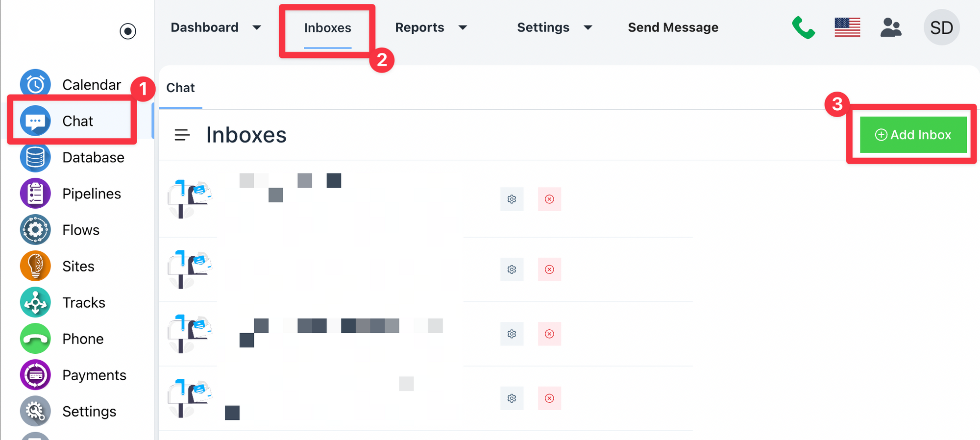Toggle the Inboxes hamburger menu
The height and width of the screenshot is (440, 980).
click(x=182, y=135)
